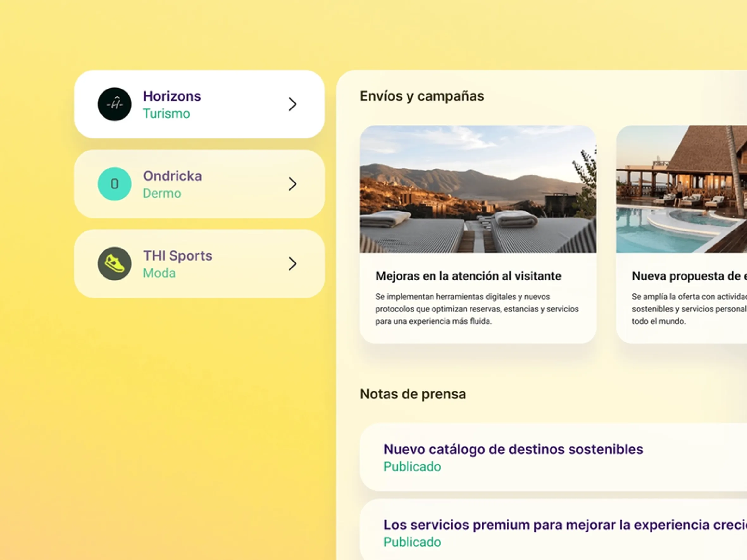
Task: Select the 'Envíos y campañas' section header
Action: coord(422,96)
